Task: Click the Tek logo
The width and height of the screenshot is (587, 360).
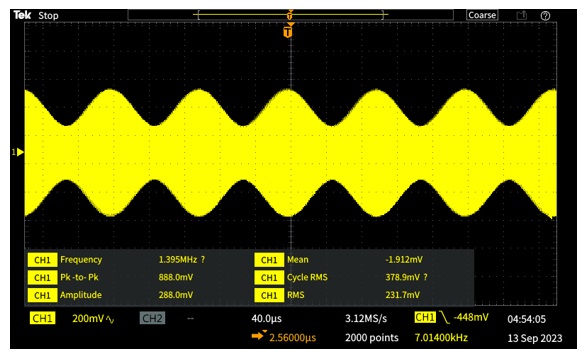Action: [x=22, y=15]
